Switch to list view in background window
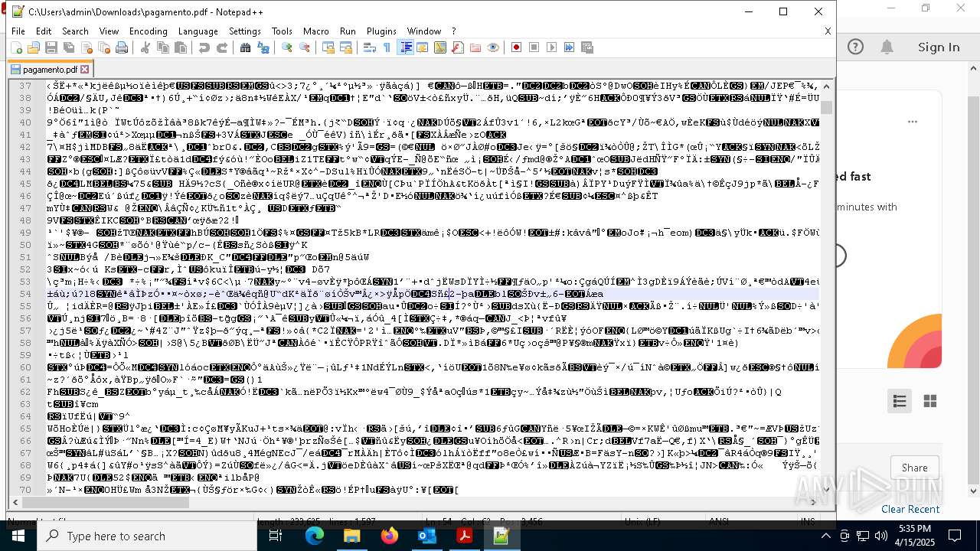 click(900, 401)
